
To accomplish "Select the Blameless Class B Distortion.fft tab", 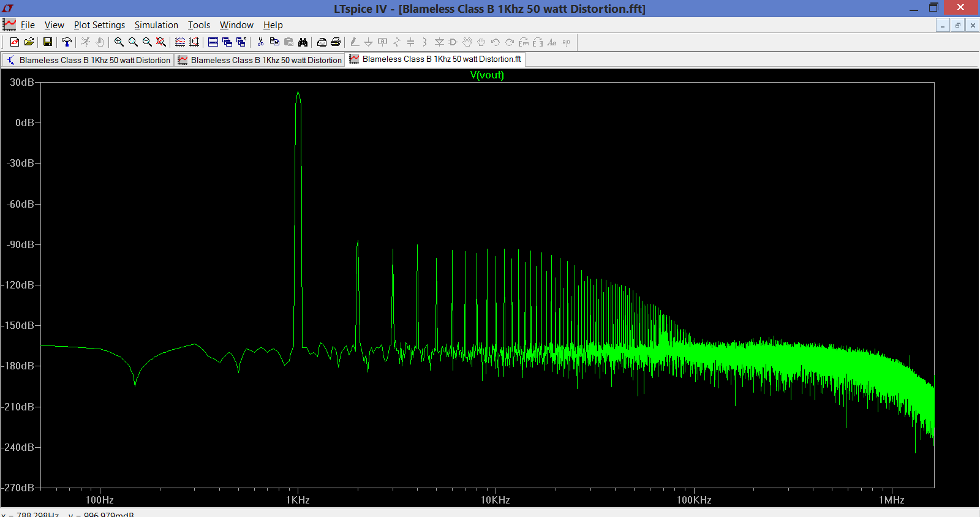I will click(x=435, y=59).
